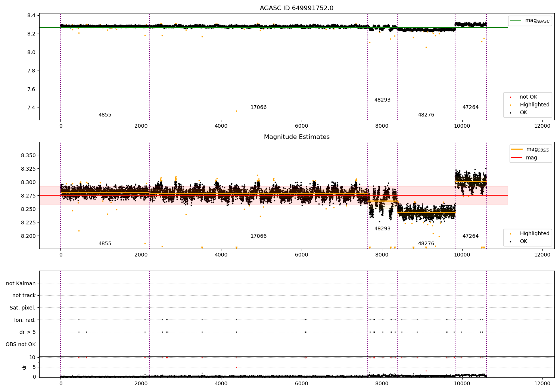Image resolution: width=560 pixels, height=392 pixels.
Task: Click OBSID label 48293 in Magnitude Estimates plot
Action: pos(382,229)
